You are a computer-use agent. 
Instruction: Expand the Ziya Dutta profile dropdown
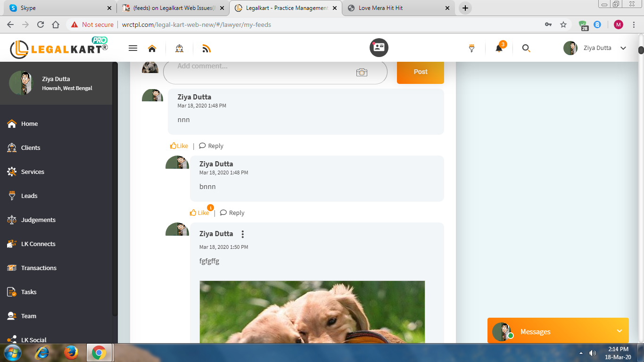click(x=623, y=48)
